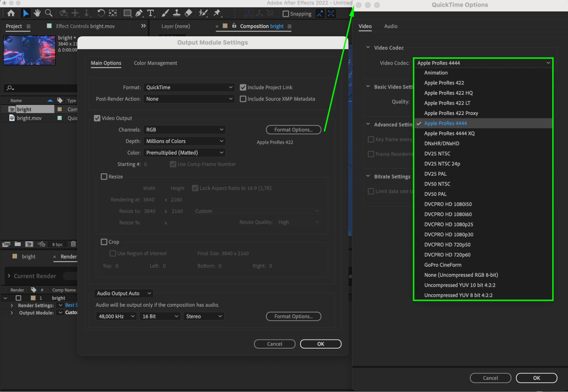Open the Audio tab in QuickTime Options
Image resolution: width=568 pixels, height=392 pixels.
[391, 26]
